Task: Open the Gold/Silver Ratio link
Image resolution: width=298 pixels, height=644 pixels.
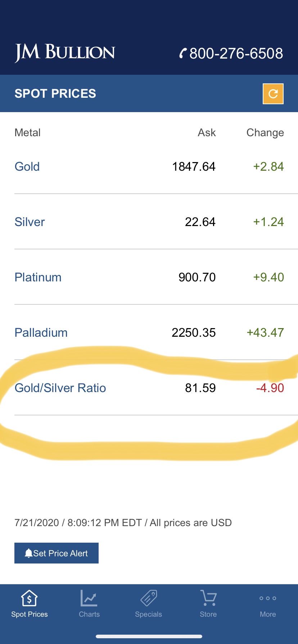Action: pos(60,388)
